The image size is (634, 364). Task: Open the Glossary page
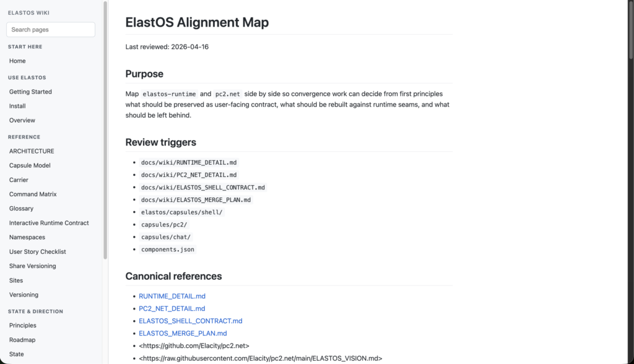tap(21, 209)
